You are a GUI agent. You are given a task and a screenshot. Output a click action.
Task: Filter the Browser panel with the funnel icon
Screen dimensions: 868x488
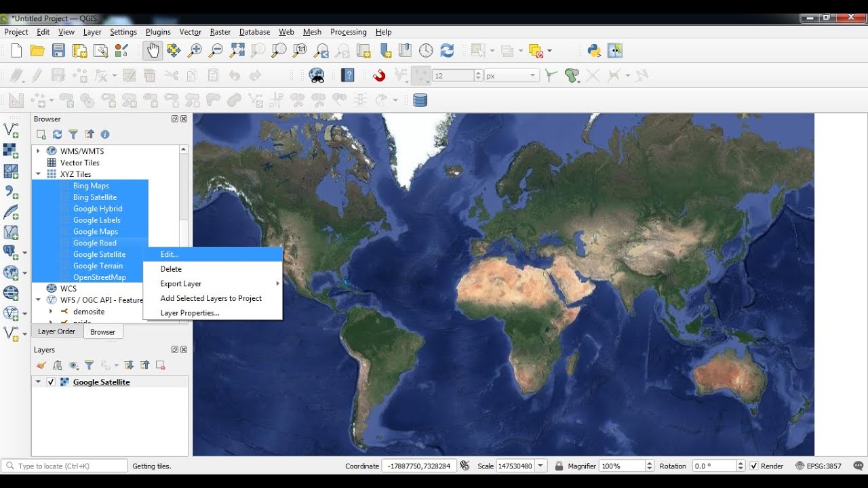coord(73,135)
